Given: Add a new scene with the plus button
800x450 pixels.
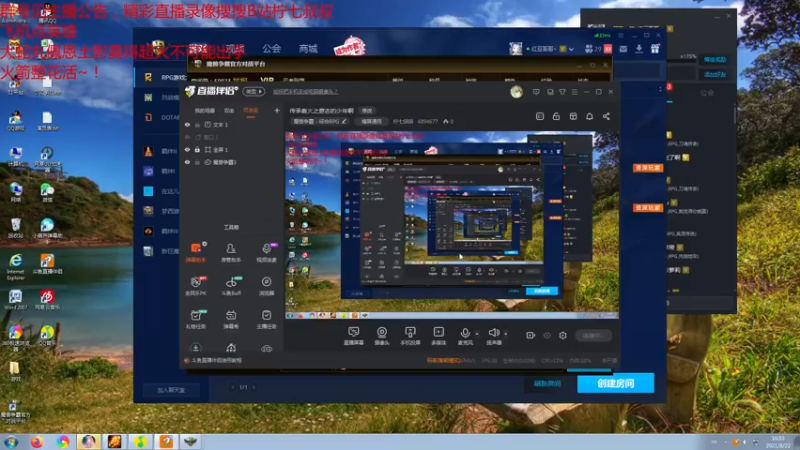Looking at the screenshot, I should pos(277,111).
